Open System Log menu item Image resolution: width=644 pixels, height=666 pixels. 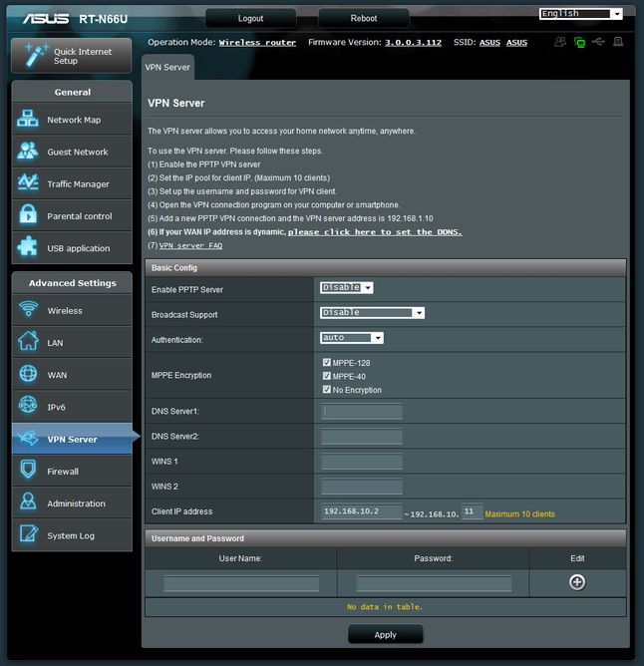[x=72, y=535]
